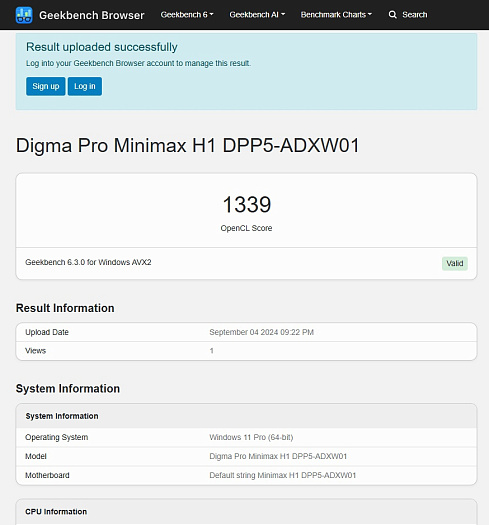Image resolution: width=489 pixels, height=525 pixels.
Task: Click the 'Motherboard' row label
Action: 47,475
